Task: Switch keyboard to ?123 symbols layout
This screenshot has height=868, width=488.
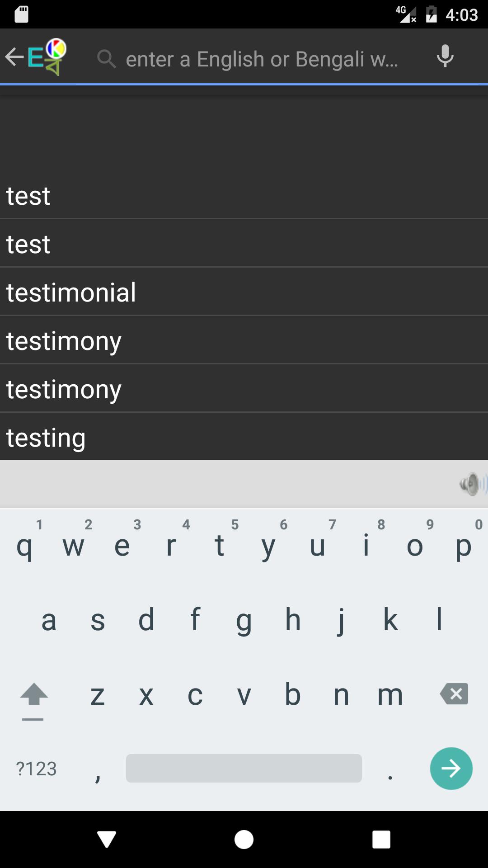Action: (x=36, y=769)
